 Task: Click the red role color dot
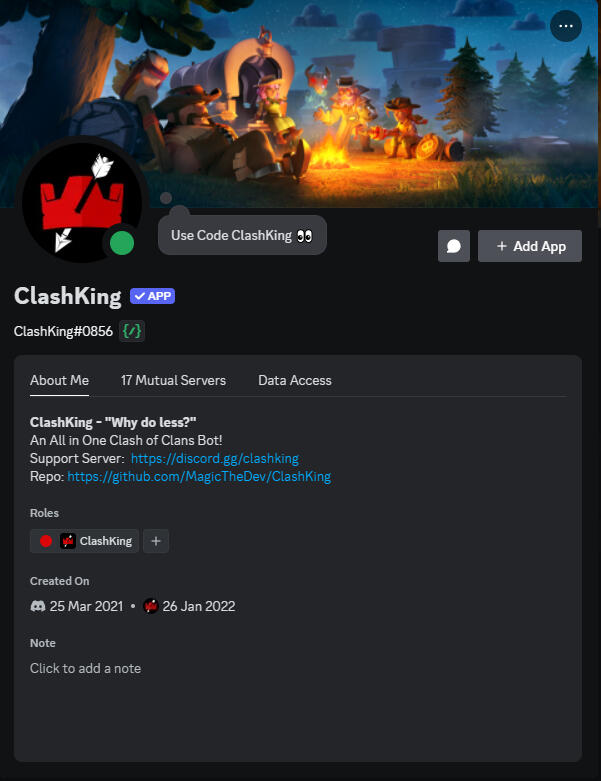[46, 541]
